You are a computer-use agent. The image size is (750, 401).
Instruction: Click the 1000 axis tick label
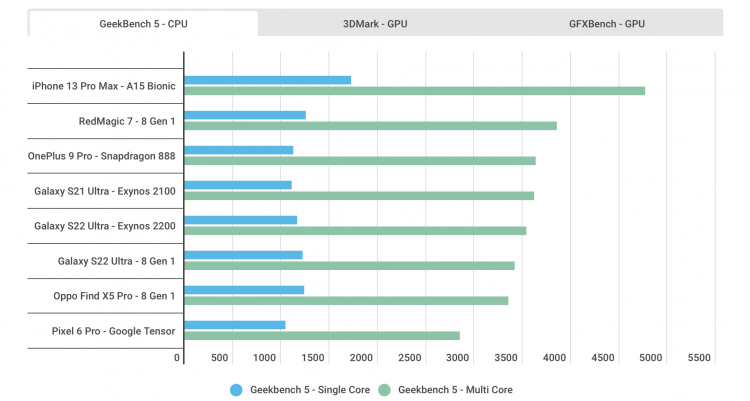(265, 357)
